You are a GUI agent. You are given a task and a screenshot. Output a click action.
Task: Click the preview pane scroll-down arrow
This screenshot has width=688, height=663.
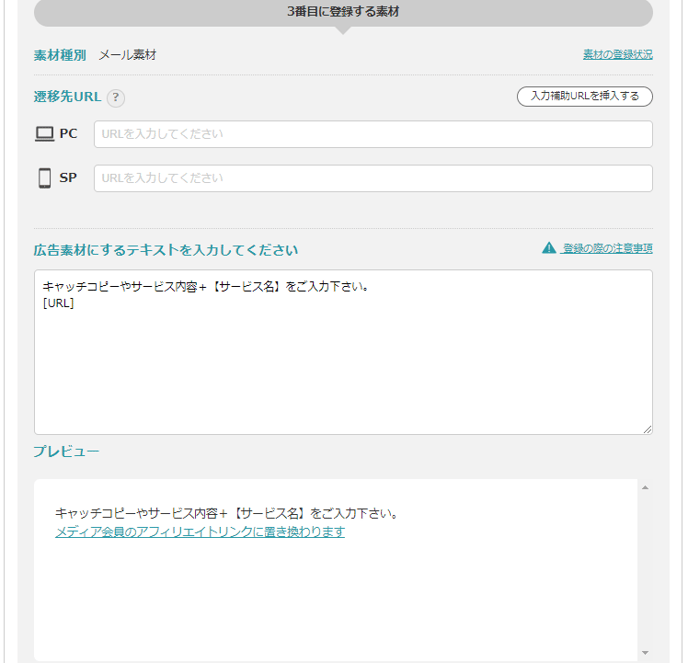[645, 653]
